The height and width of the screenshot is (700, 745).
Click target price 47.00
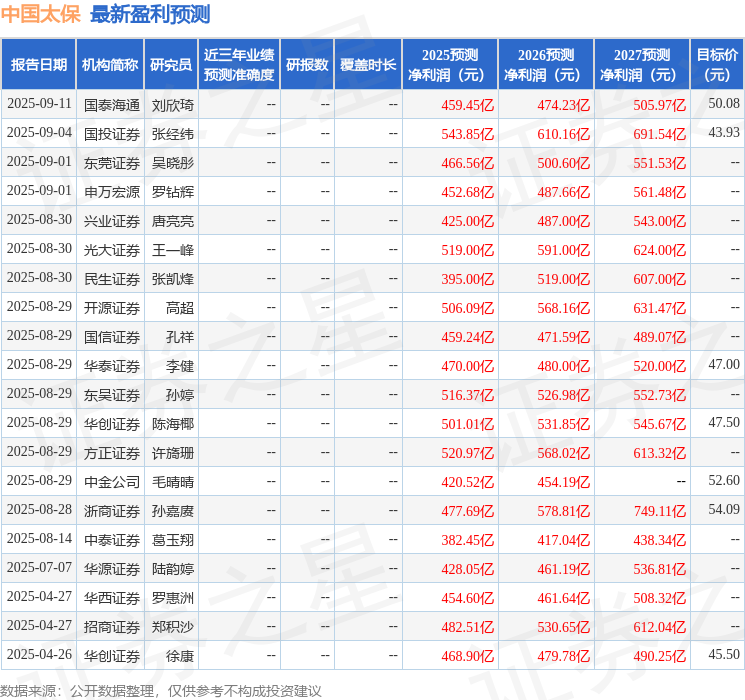point(724,364)
